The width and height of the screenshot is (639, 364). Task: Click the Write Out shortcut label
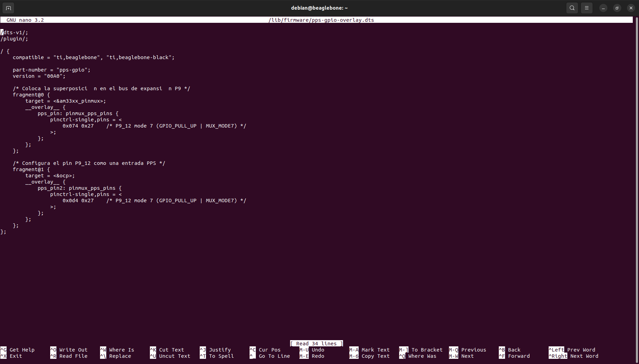coord(73,350)
